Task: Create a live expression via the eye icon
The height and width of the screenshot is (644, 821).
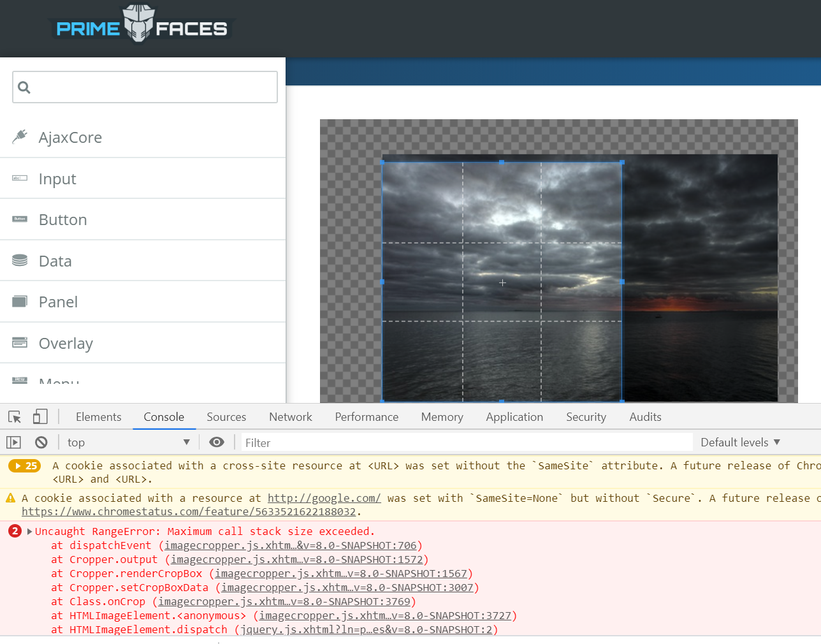Action: pyautogui.click(x=217, y=442)
